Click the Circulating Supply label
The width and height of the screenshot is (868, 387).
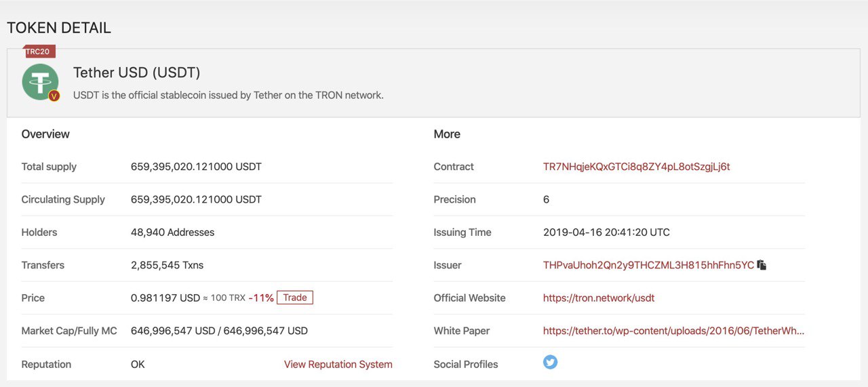(63, 199)
